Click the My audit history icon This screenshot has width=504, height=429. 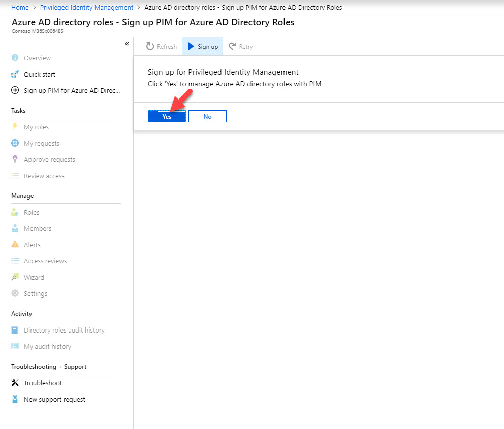click(x=15, y=346)
